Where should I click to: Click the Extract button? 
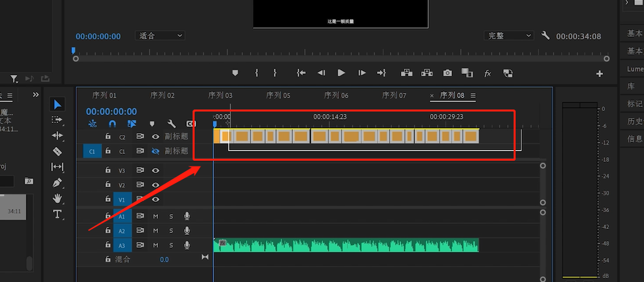tap(427, 73)
